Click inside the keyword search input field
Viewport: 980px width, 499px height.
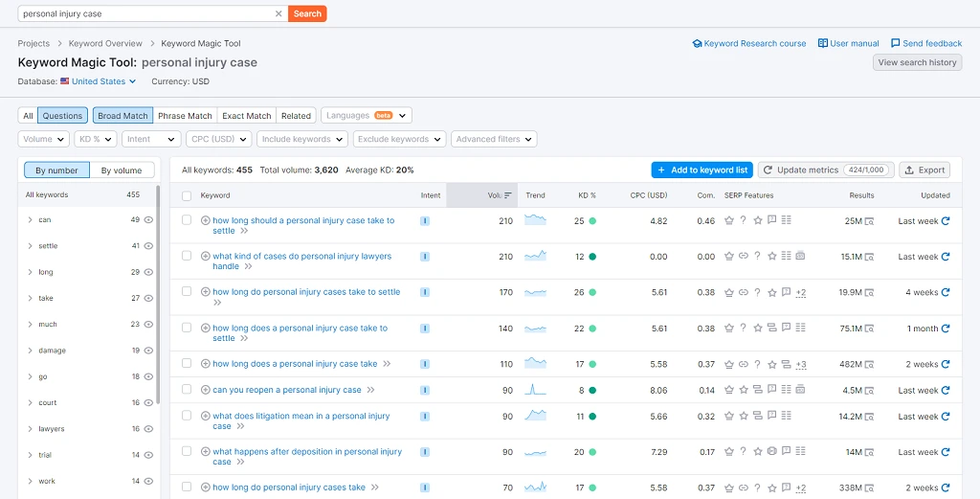tap(144, 14)
